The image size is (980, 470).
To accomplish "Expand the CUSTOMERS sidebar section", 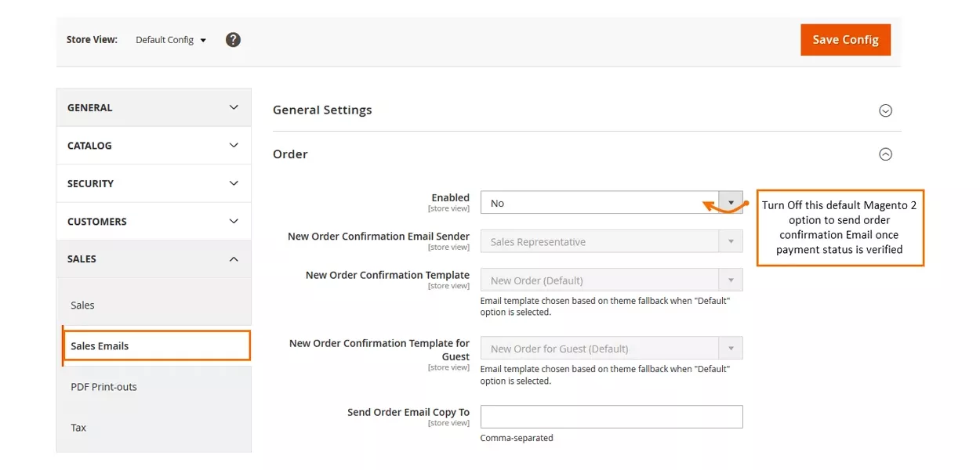I will coord(154,222).
